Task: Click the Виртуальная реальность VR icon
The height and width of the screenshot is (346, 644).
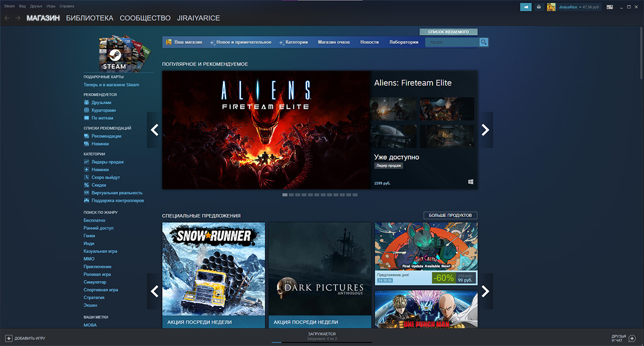Action: 86,192
